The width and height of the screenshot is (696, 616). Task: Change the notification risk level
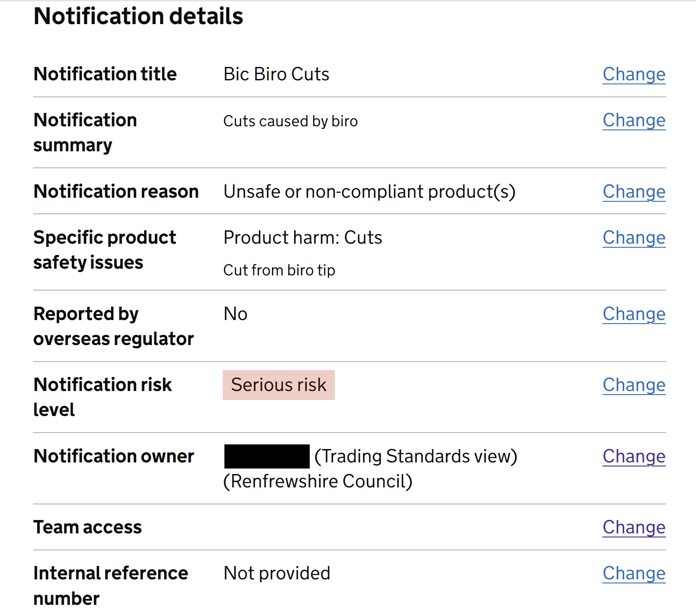click(x=633, y=384)
